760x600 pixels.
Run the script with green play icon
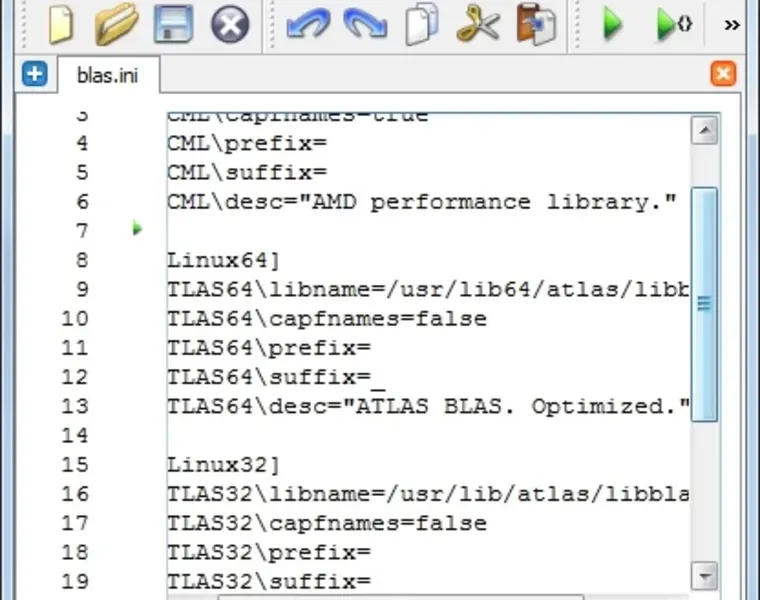[612, 24]
